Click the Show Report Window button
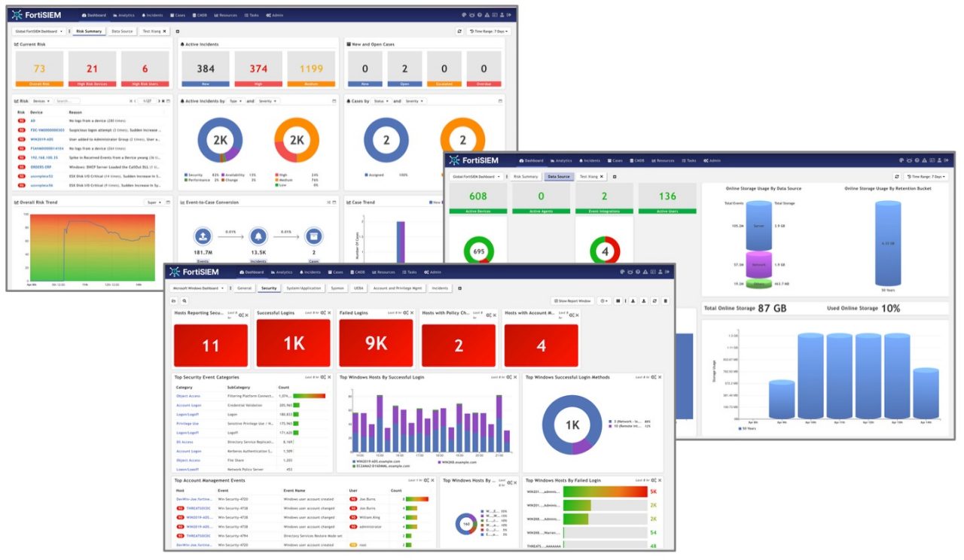The width and height of the screenshot is (964, 560). (x=572, y=301)
